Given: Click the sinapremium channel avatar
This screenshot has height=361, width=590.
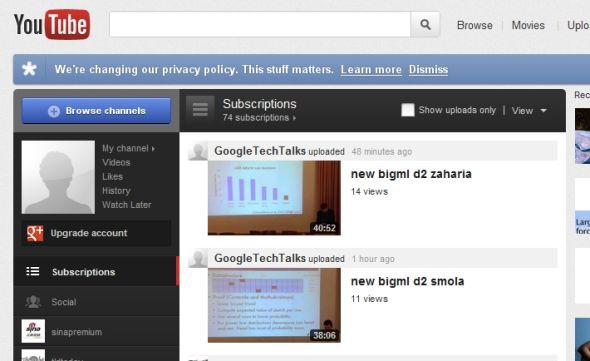Looking at the screenshot, I should coord(33,331).
